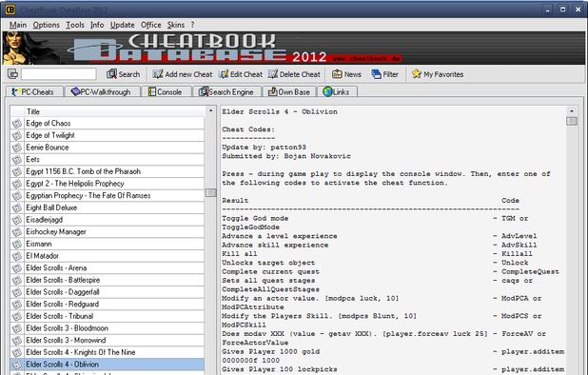Switch to the Console tab
This screenshot has height=375, width=588.
pyautogui.click(x=166, y=92)
